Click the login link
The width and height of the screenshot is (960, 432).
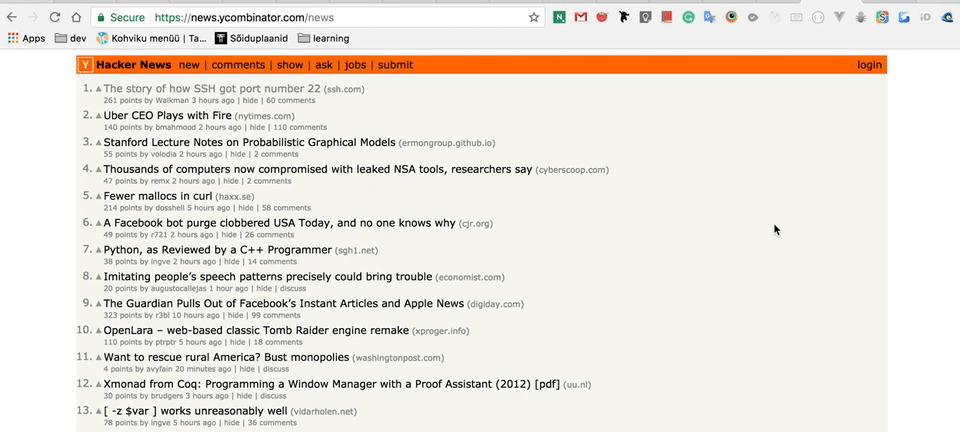869,65
